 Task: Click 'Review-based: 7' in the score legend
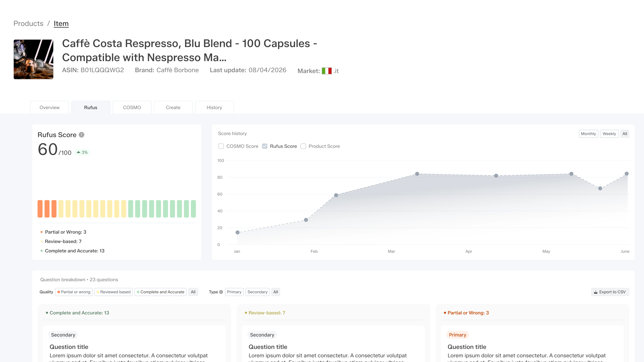coord(63,241)
